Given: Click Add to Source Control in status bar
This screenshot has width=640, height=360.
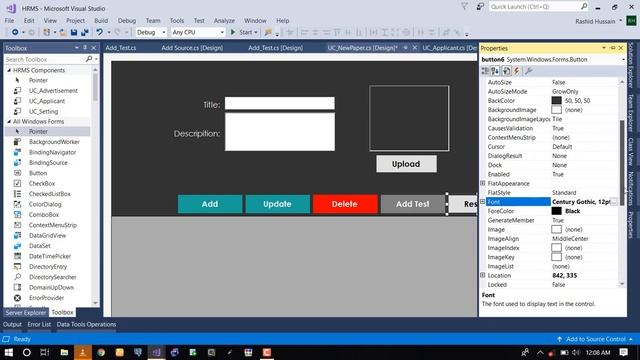Looking at the screenshot, I should click(x=596, y=339).
